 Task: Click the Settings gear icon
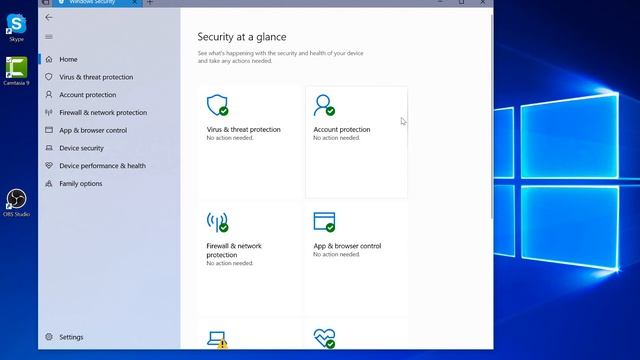point(49,337)
